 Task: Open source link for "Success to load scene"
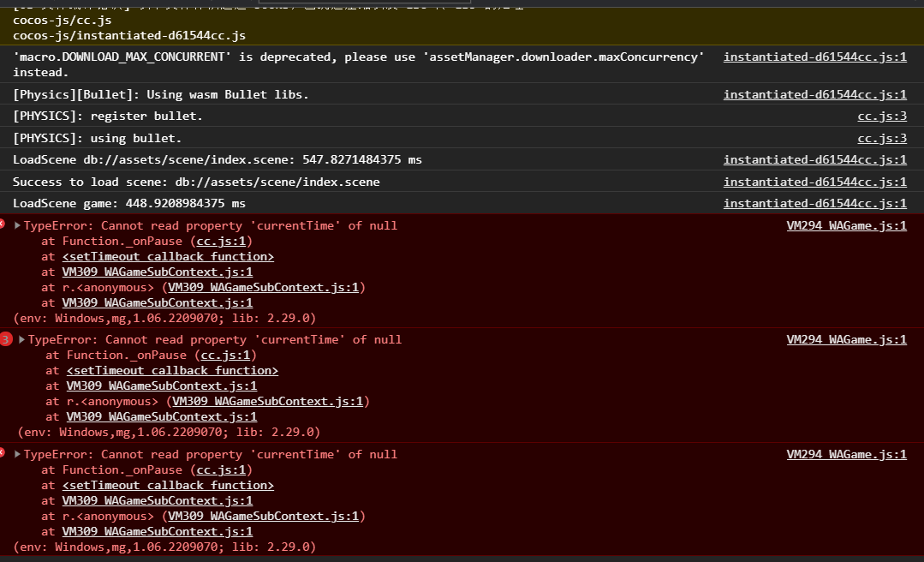coord(814,182)
